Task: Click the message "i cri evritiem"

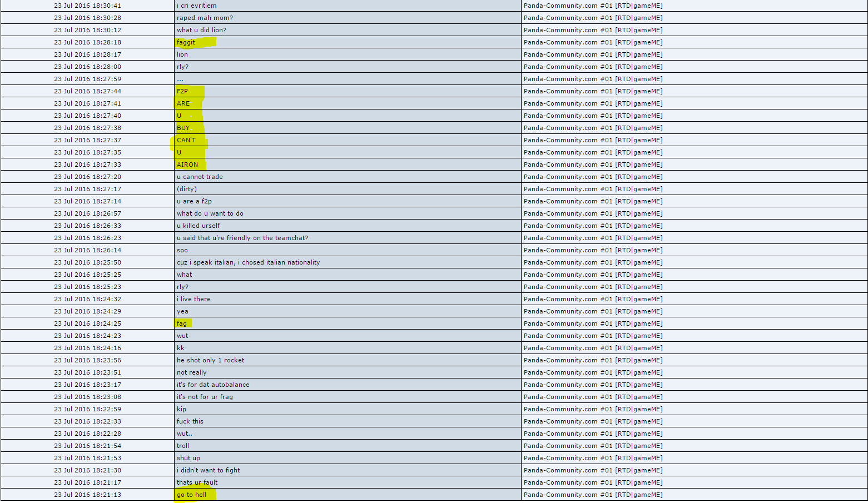Action: (x=197, y=6)
